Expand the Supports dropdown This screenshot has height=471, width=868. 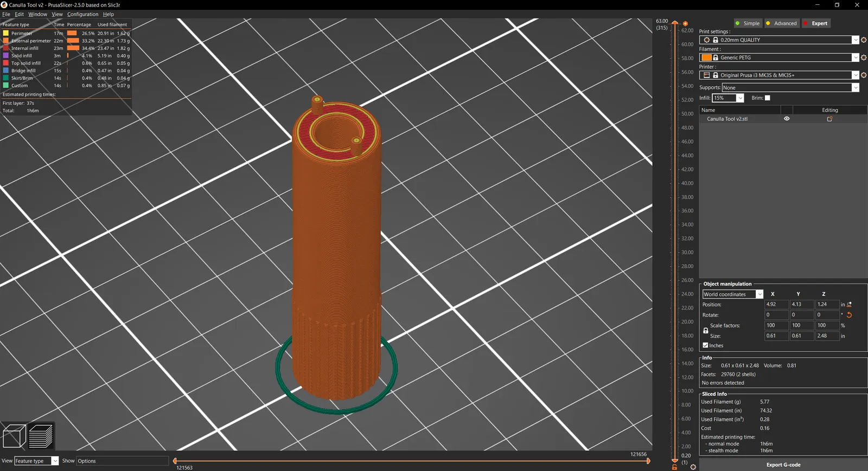[856, 88]
